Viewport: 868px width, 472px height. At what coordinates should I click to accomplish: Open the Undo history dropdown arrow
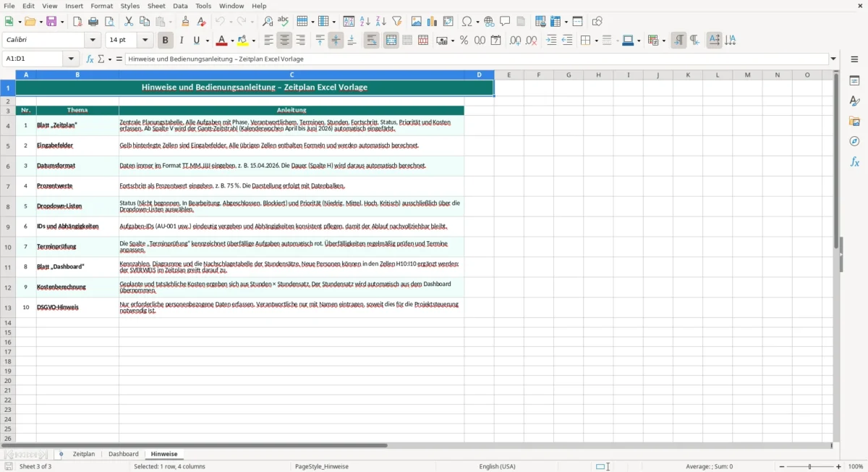click(230, 22)
